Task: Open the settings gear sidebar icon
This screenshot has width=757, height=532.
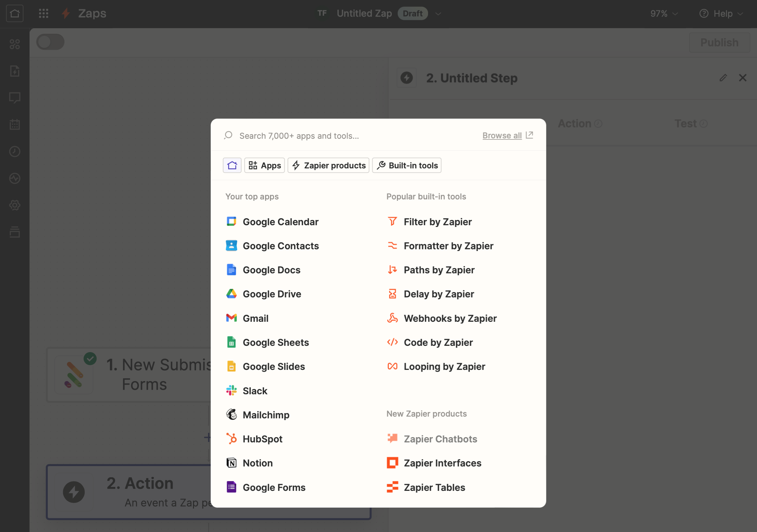Action: [x=15, y=205]
